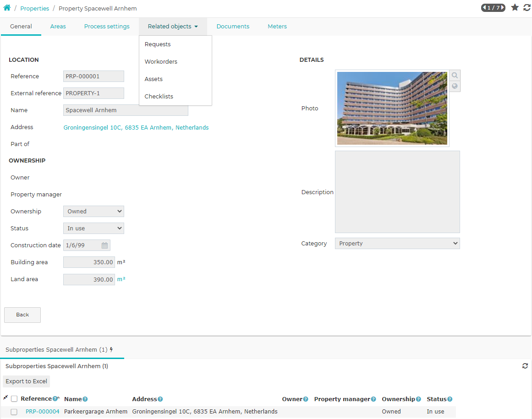Click the Name field Spacewell Arnhem
This screenshot has width=532, height=419.
click(126, 110)
